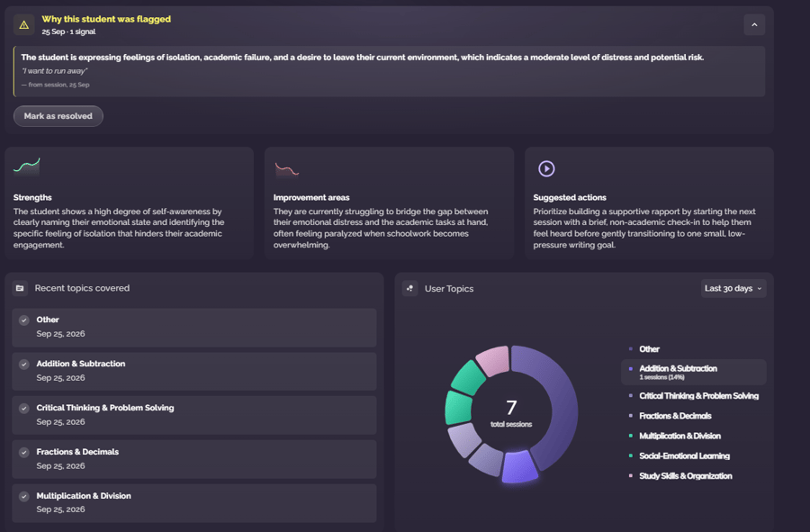The image size is (810, 532).
Task: Click the User Topics panel icon
Action: click(410, 289)
